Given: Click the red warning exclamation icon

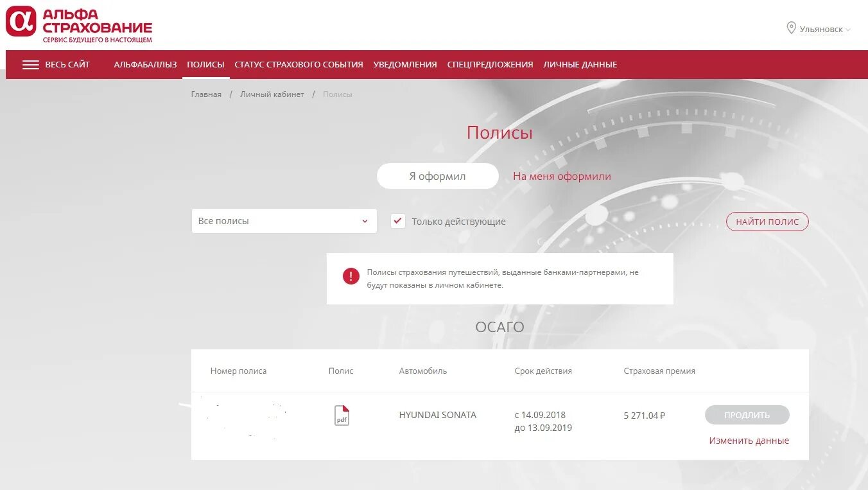Looking at the screenshot, I should pyautogui.click(x=351, y=277).
